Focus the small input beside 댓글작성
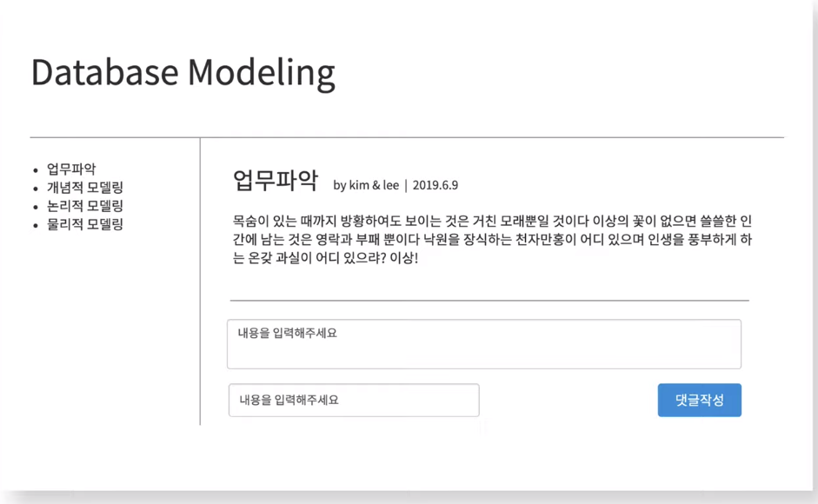The height and width of the screenshot is (504, 818). coord(354,401)
